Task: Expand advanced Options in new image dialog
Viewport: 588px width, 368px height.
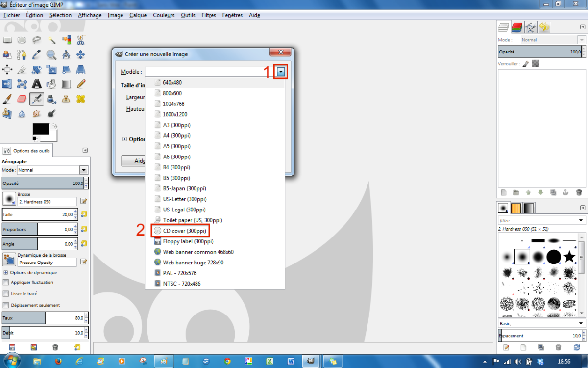Action: 124,139
